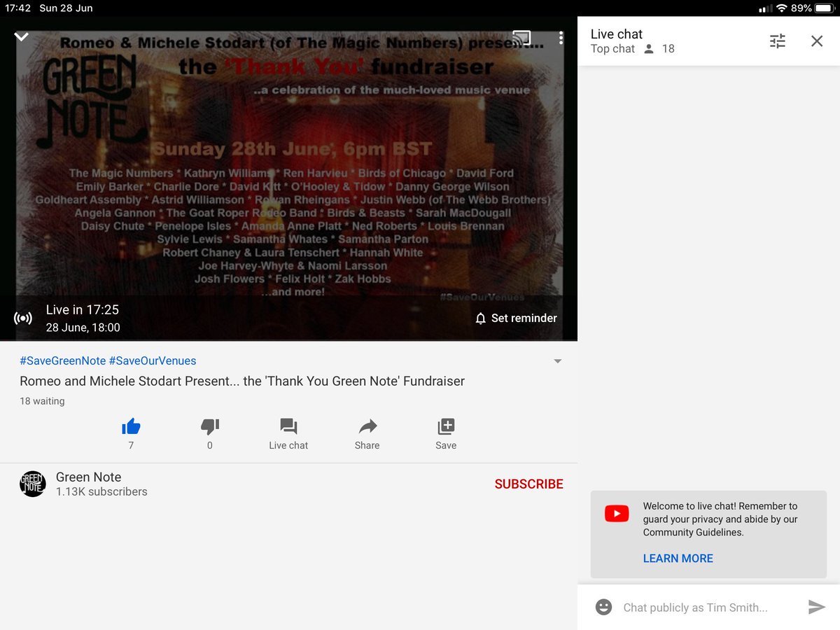
Task: Tap the Cast to device icon
Action: [521, 38]
